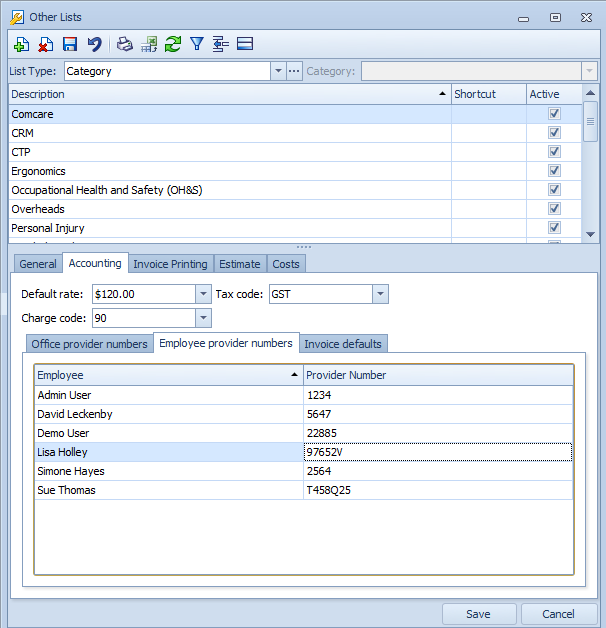
Task: Click the Cancel button
Action: pos(558,614)
